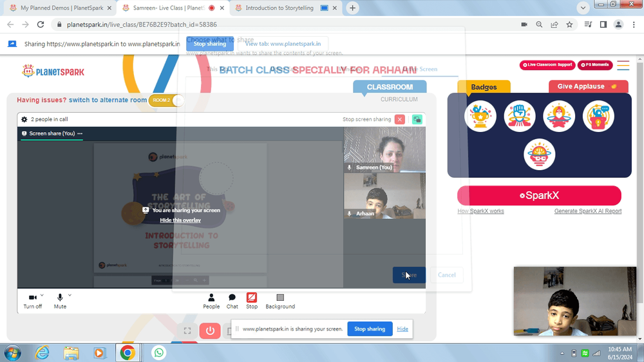Click View tab: www.planetspark.in button
Image resolution: width=644 pixels, height=362 pixels.
(283, 44)
